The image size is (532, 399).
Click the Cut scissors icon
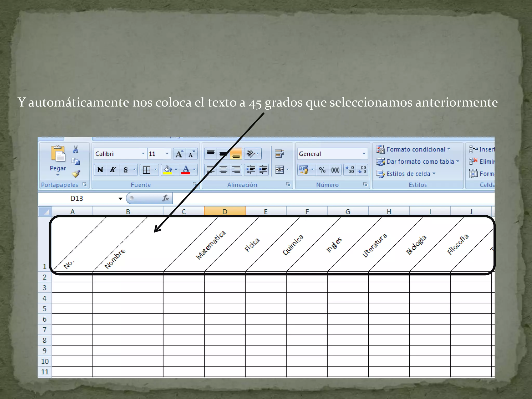point(76,149)
